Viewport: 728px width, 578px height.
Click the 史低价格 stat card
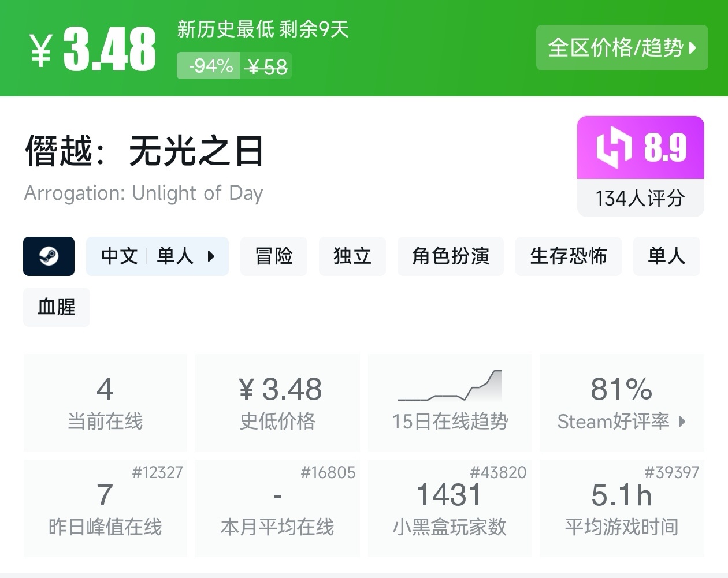click(277, 403)
